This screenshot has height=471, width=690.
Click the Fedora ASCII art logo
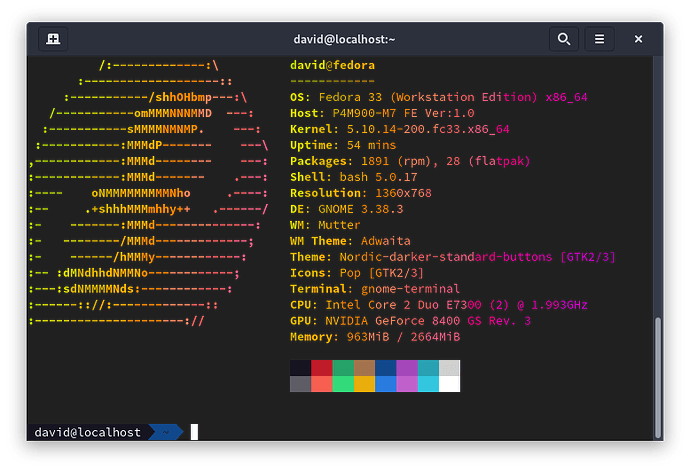(x=148, y=193)
